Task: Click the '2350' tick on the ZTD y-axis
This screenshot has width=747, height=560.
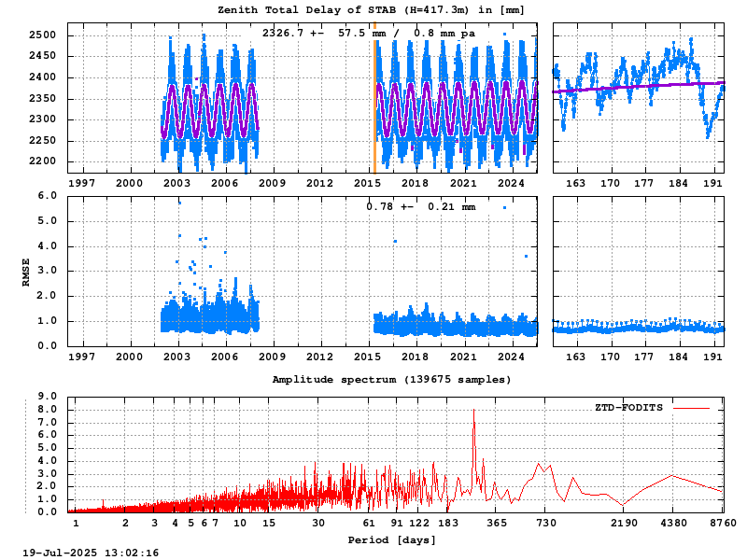Action: coord(42,99)
